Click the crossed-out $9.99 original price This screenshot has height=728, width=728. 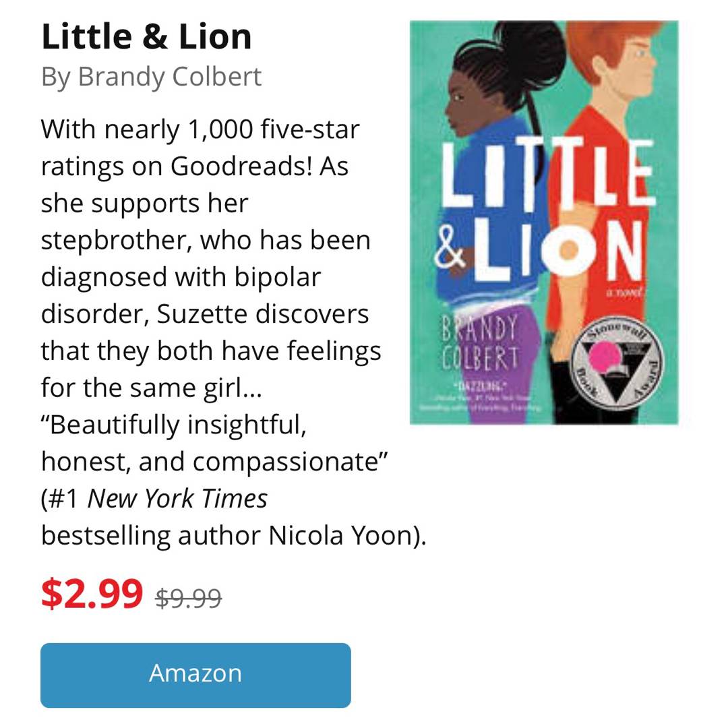coord(188,598)
